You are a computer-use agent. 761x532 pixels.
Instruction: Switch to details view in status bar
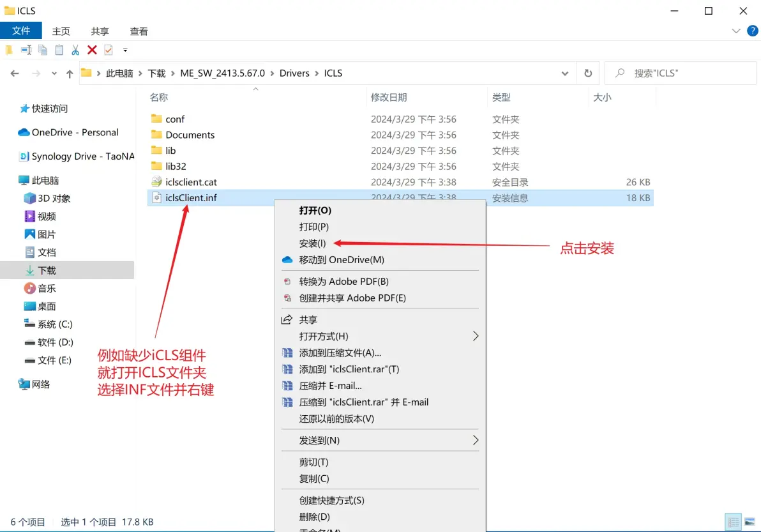tap(734, 522)
